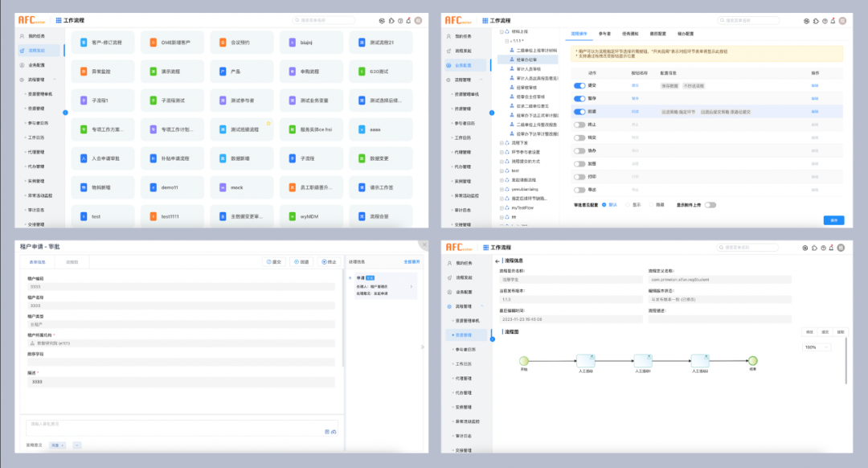Expand the test tree node
Viewport: 868px width, 468px height.
coord(502,171)
